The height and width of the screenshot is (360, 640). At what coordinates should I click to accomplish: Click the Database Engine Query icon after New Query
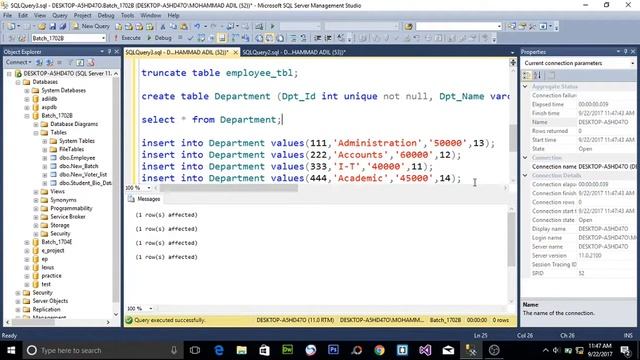[118, 26]
